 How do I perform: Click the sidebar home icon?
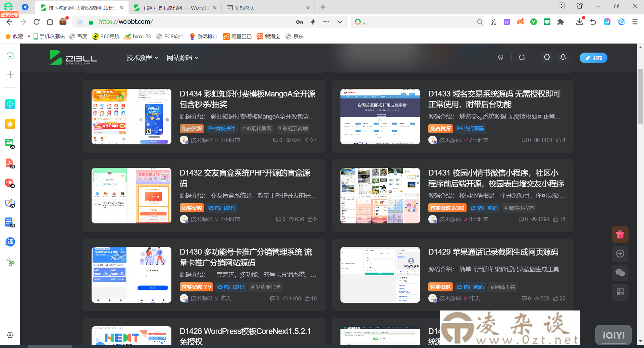(x=10, y=55)
